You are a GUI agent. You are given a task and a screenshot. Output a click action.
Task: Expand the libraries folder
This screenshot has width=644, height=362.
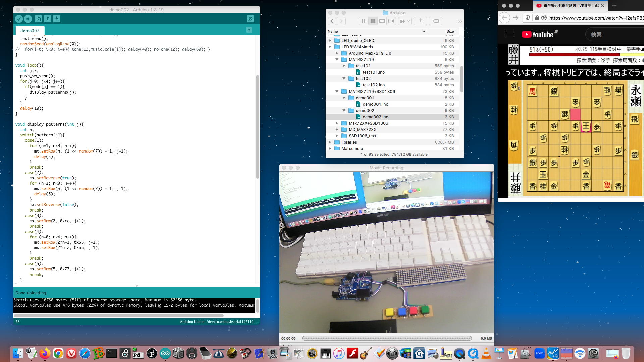[330, 142]
